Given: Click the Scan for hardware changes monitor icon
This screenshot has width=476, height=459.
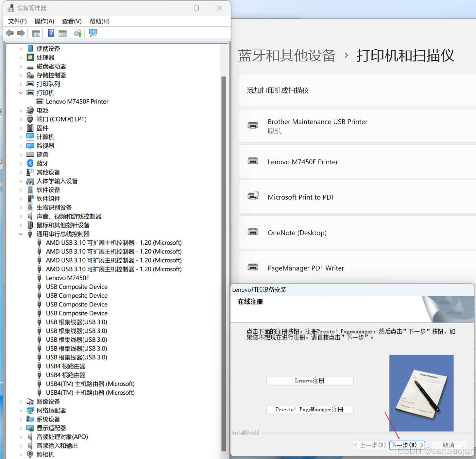Looking at the screenshot, I should click(x=93, y=33).
